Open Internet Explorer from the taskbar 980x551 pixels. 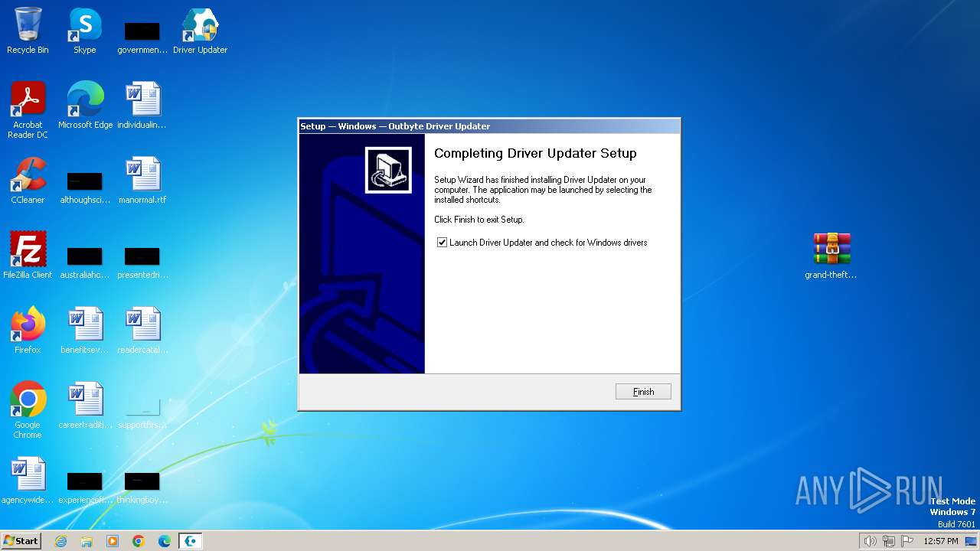tap(60, 541)
